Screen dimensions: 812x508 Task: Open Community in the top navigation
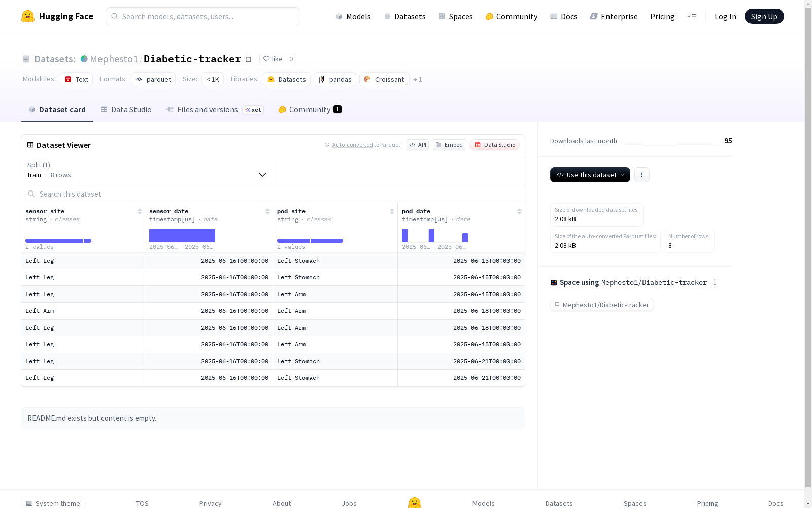pyautogui.click(x=512, y=16)
